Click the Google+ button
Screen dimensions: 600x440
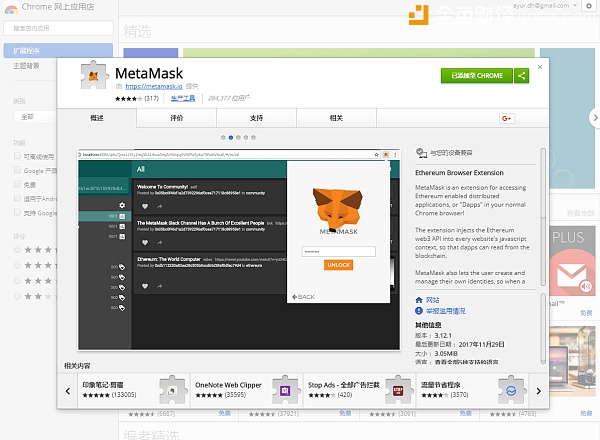(507, 118)
